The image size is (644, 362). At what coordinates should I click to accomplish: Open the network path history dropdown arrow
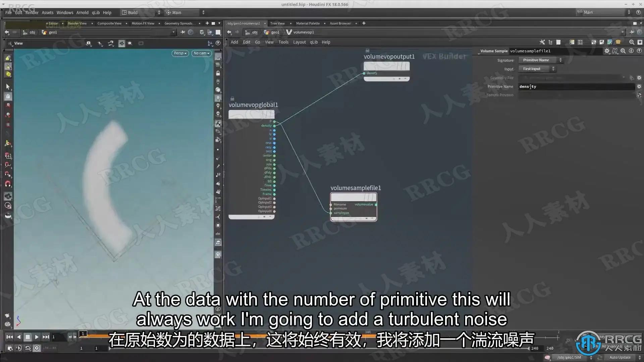click(x=623, y=32)
